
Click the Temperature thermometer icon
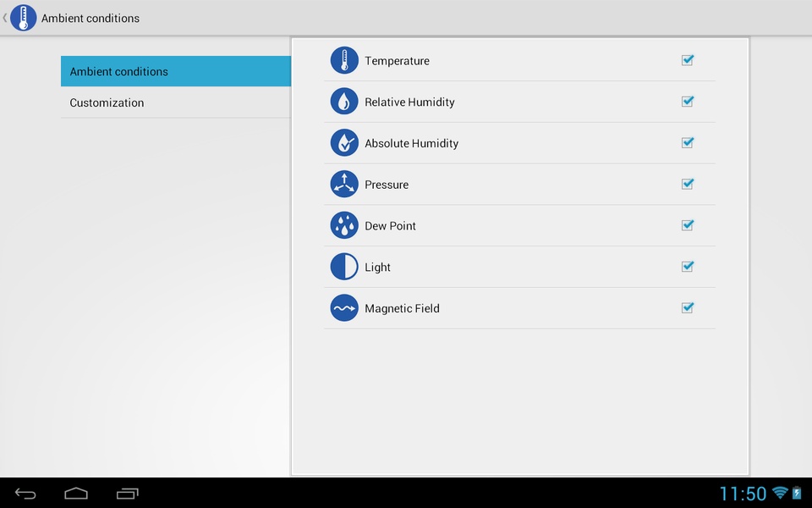pos(344,60)
